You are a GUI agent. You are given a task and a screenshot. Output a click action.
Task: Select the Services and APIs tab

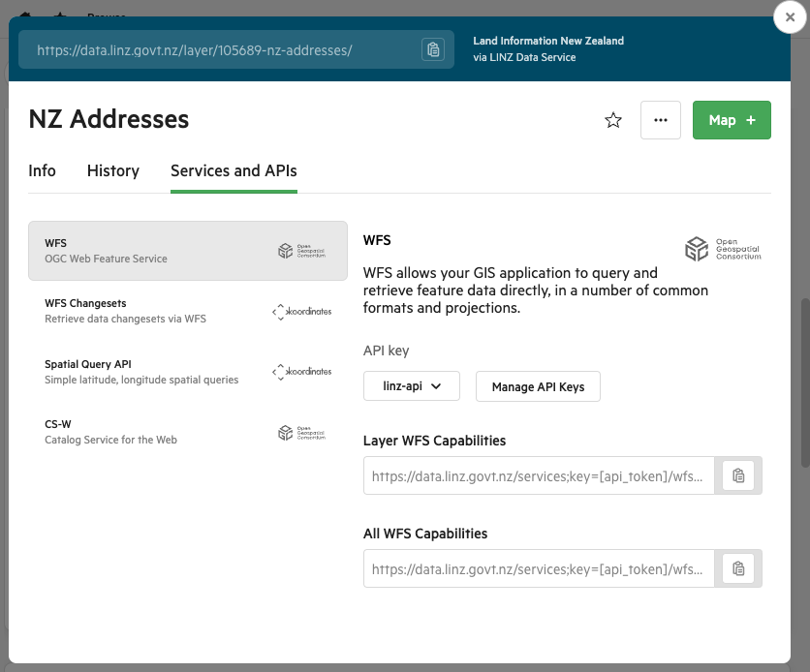234,170
